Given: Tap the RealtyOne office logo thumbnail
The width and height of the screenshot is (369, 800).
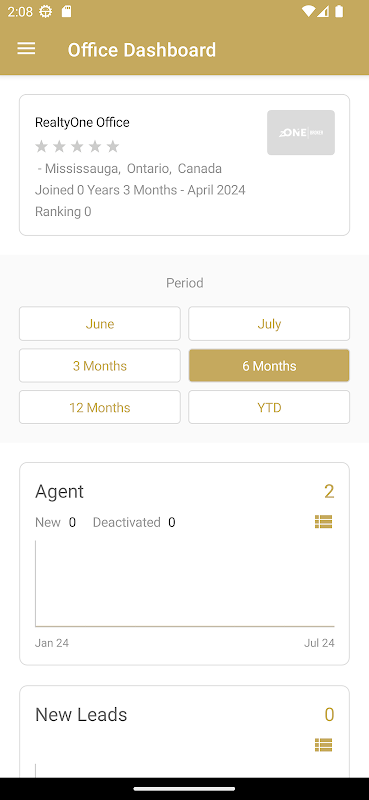Looking at the screenshot, I should point(301,133).
